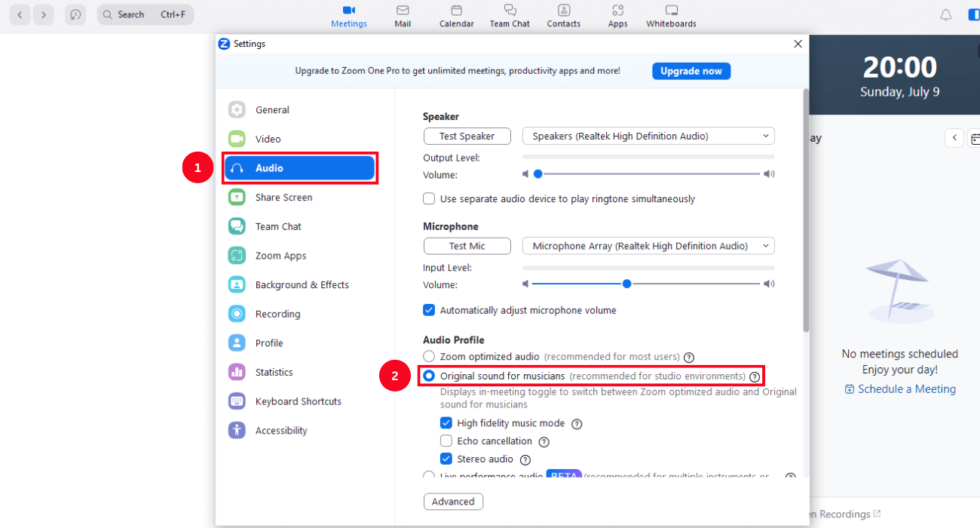Open the history clock icon
Screen dimensions: 980x528
[75, 14]
